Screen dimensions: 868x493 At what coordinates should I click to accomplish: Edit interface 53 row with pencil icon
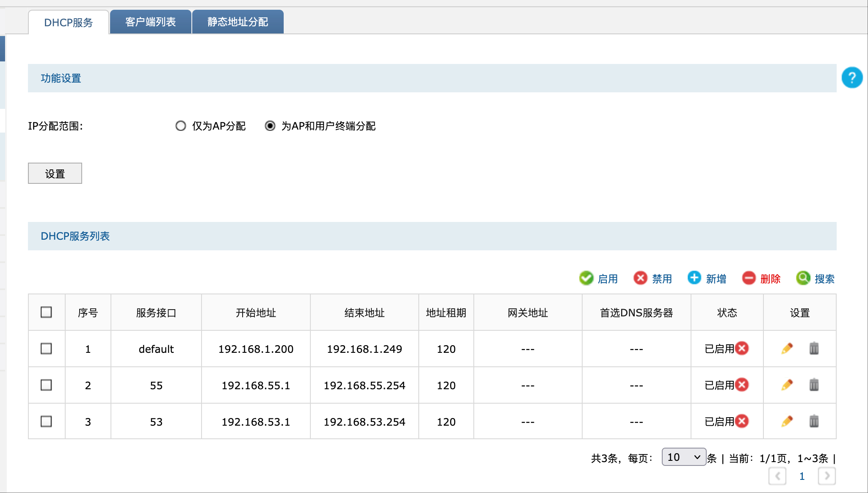pos(787,421)
